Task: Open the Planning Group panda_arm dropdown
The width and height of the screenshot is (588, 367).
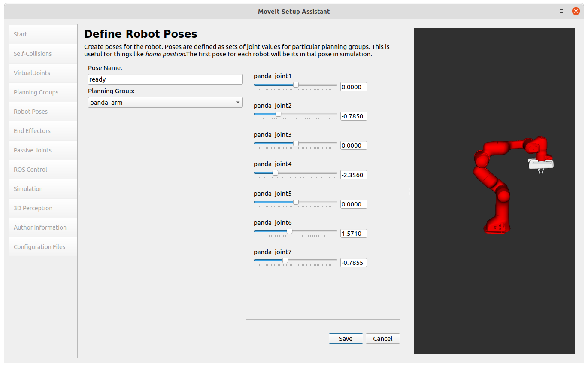Action: (x=165, y=103)
